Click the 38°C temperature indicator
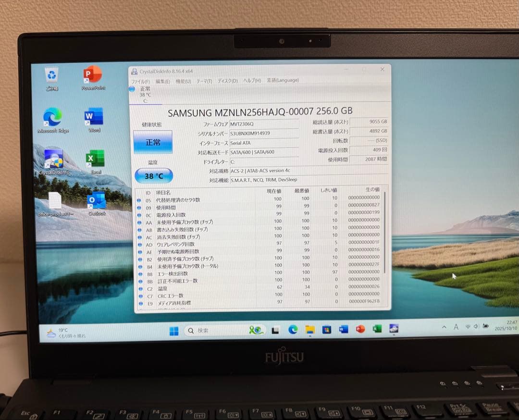Image resolution: width=519 pixels, height=420 pixels. click(x=153, y=176)
